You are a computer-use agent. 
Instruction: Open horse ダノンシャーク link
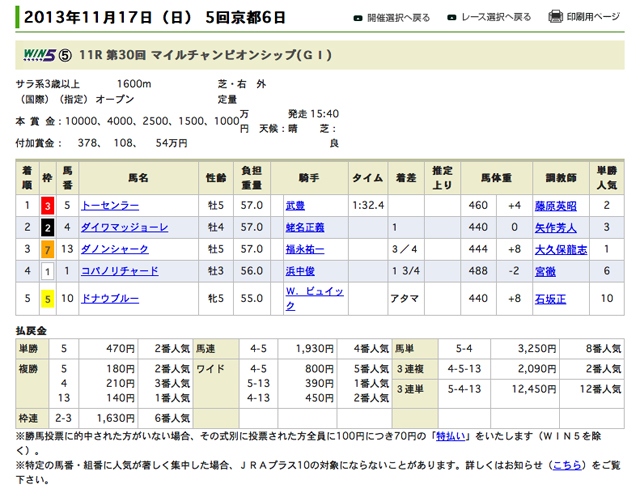click(115, 249)
